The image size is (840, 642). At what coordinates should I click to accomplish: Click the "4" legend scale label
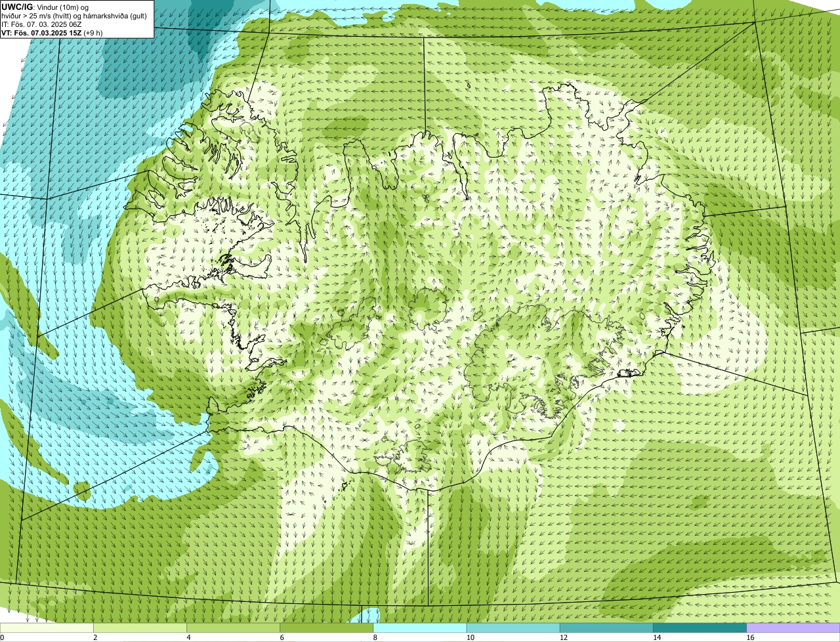coord(188,637)
